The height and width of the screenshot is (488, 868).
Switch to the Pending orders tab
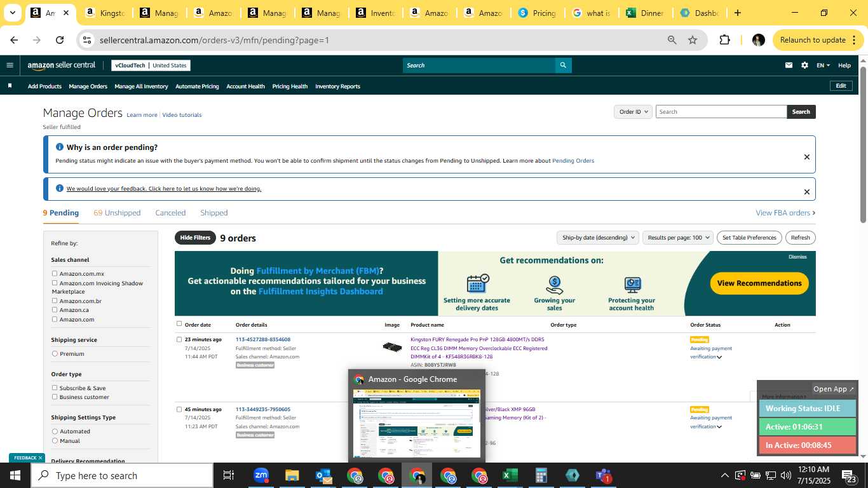click(x=61, y=213)
